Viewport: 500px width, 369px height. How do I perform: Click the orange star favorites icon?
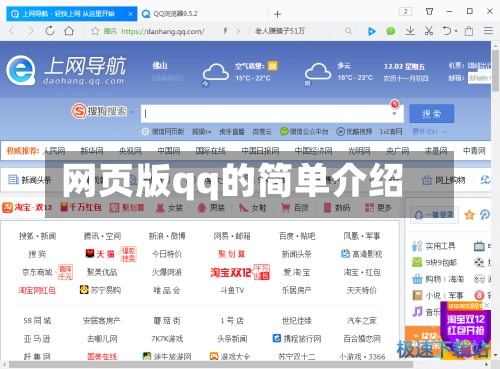click(x=469, y=215)
